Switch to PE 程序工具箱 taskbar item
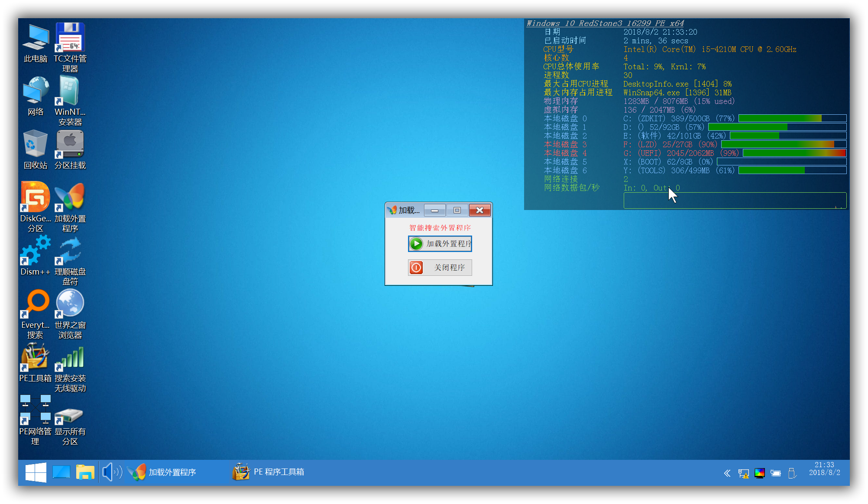Image resolution: width=868 pixels, height=504 pixels. (269, 472)
